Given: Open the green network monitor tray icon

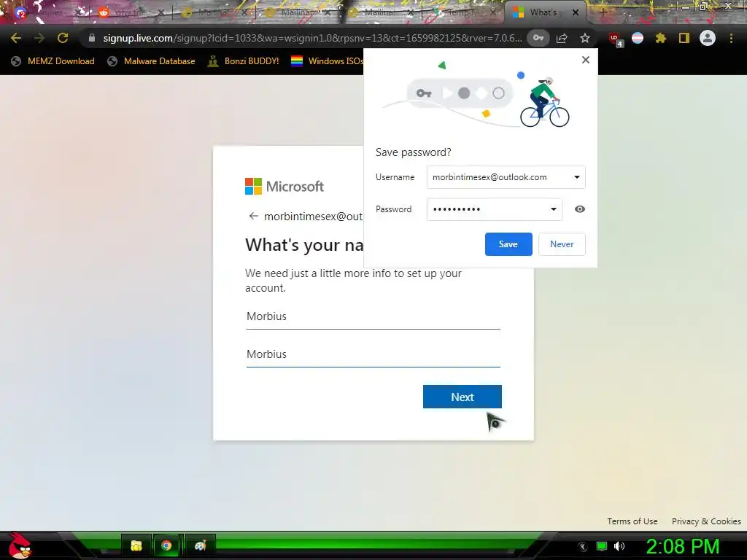Looking at the screenshot, I should (602, 546).
